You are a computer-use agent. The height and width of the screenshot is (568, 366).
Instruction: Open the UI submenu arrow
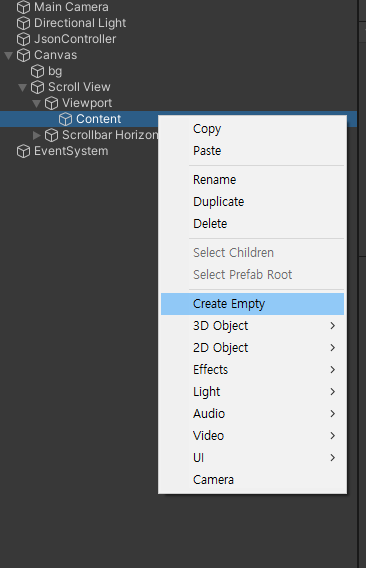click(333, 458)
